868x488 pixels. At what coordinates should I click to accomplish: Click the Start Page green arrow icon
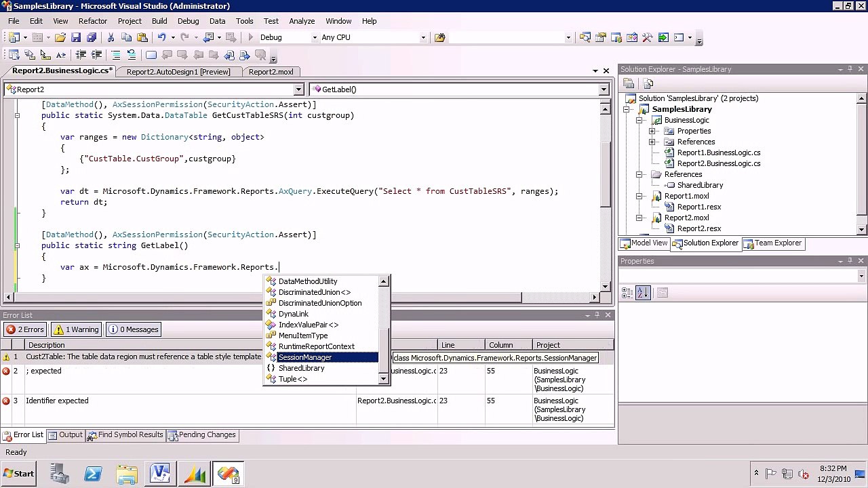point(663,38)
